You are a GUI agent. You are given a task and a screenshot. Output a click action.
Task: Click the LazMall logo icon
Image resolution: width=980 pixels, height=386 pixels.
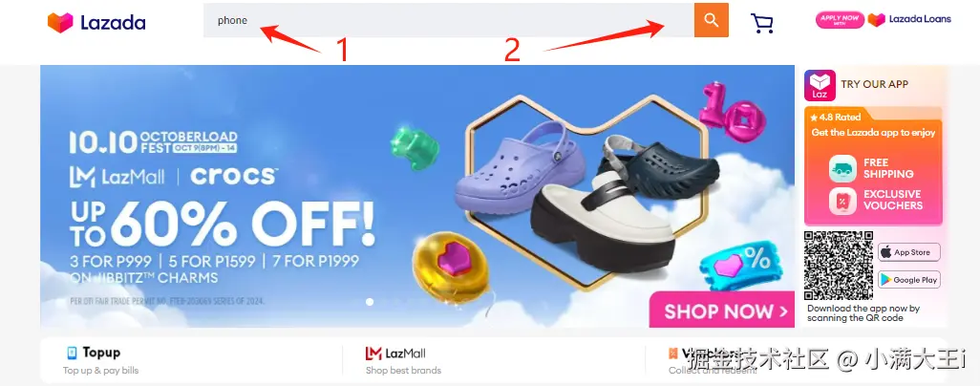click(x=373, y=354)
